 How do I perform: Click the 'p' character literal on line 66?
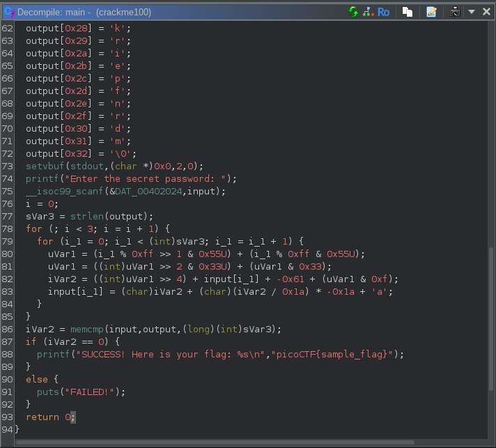117,79
